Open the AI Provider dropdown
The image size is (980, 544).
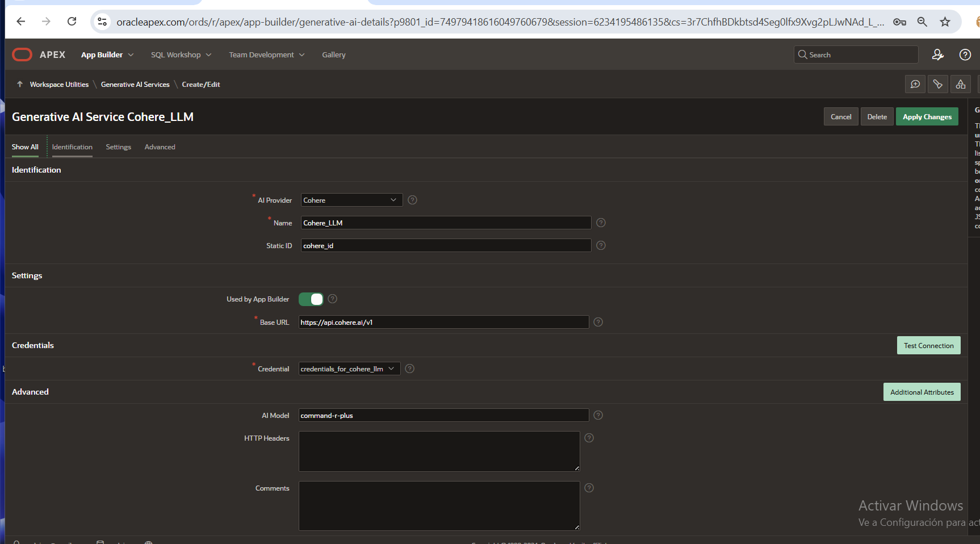351,200
